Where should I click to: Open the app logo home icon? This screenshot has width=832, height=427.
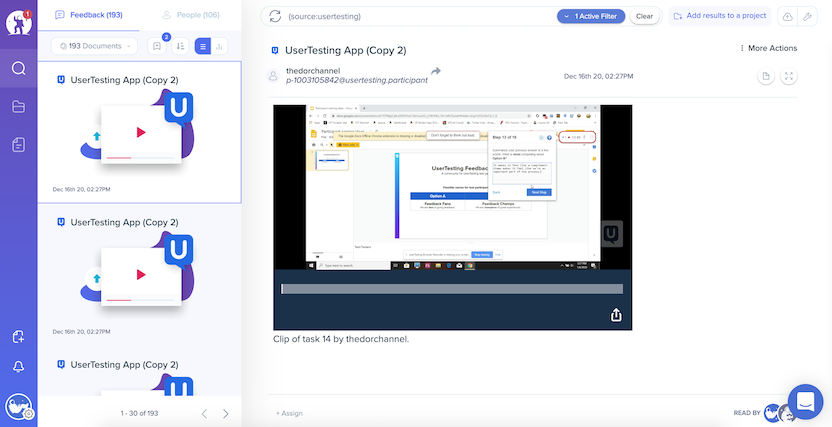pyautogui.click(x=19, y=23)
